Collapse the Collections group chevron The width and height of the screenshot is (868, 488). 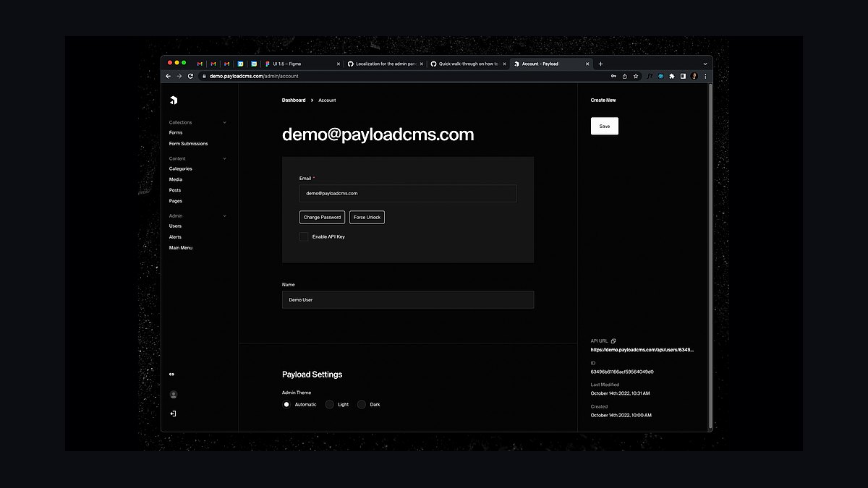click(x=224, y=122)
